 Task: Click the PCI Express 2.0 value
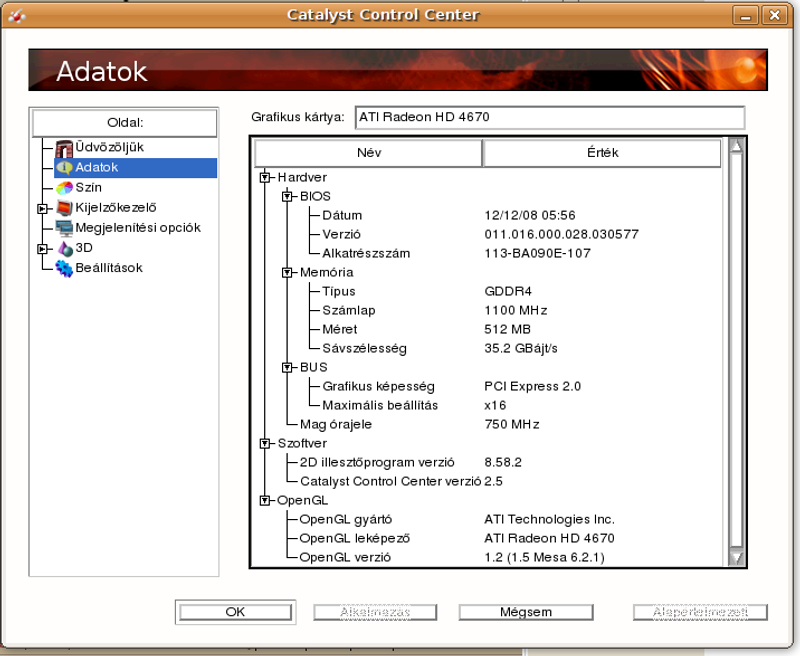(532, 387)
